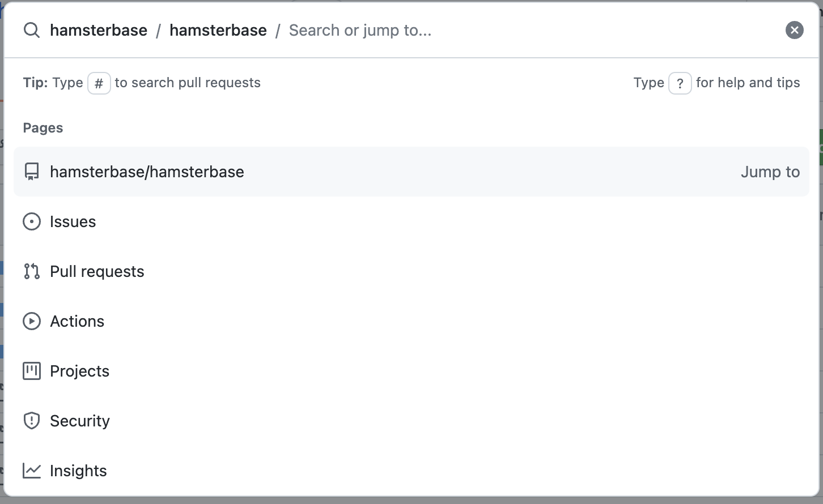Open the Issues page entry

pos(73,221)
